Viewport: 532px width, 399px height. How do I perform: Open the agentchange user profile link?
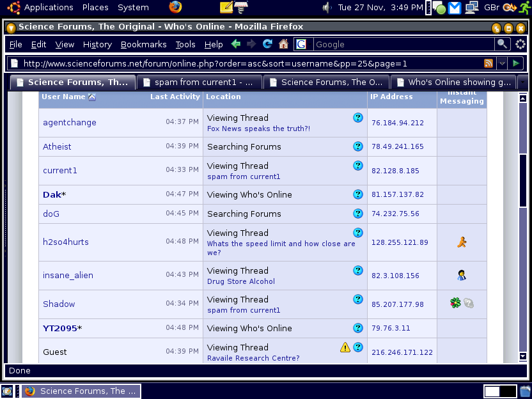70,122
